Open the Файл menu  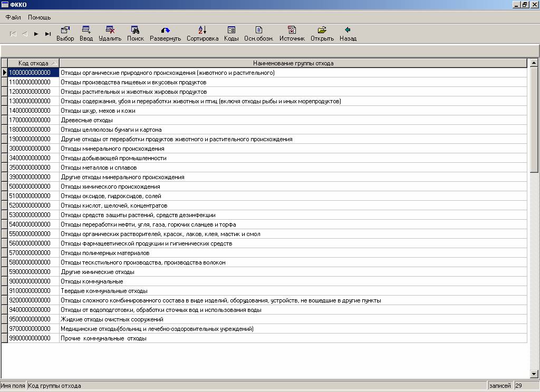[13, 17]
